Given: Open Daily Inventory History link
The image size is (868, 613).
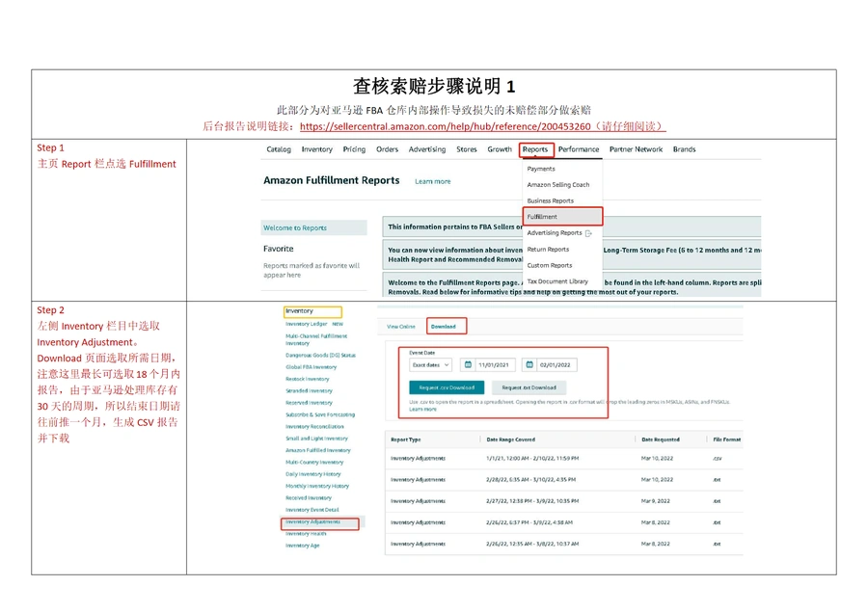Looking at the screenshot, I should 312,474.
